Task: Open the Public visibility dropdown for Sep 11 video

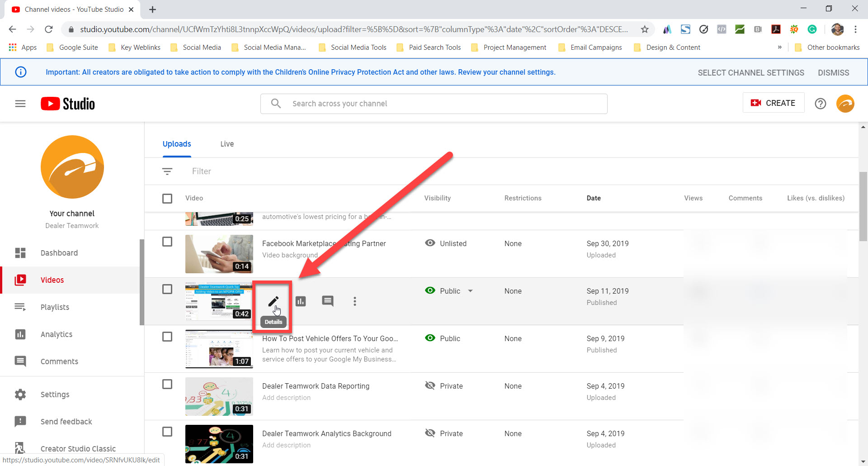Action: [471, 291]
